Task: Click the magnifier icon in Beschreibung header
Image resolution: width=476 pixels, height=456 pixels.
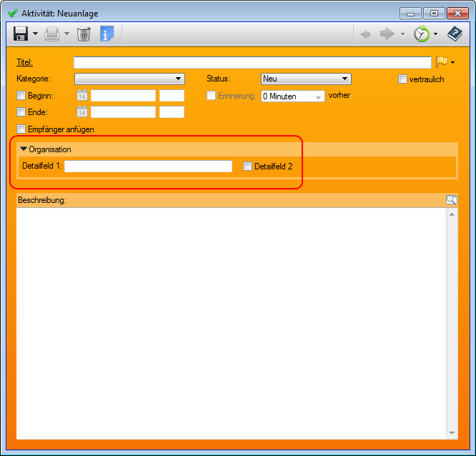Action: pyautogui.click(x=451, y=200)
